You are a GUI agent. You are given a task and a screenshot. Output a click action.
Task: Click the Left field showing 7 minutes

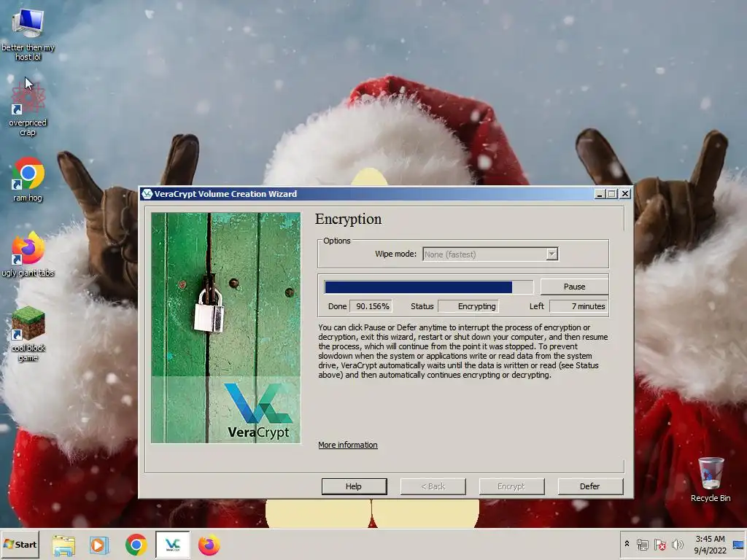pos(578,306)
